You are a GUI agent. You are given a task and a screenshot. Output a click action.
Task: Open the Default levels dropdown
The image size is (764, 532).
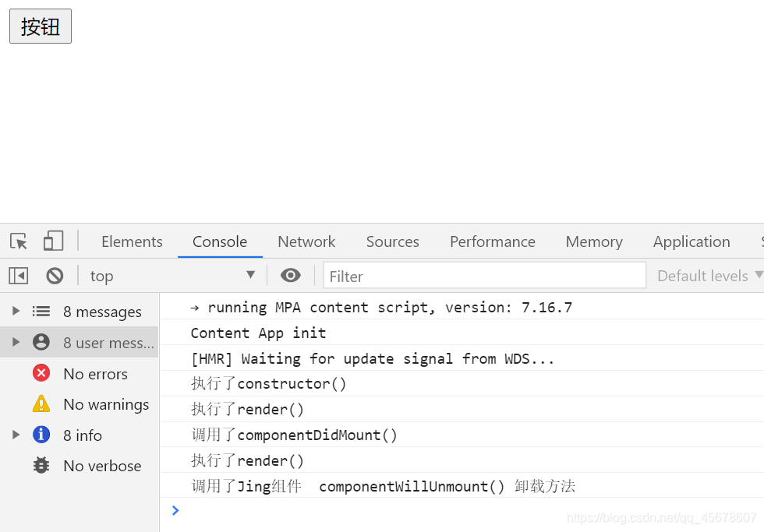(x=709, y=276)
